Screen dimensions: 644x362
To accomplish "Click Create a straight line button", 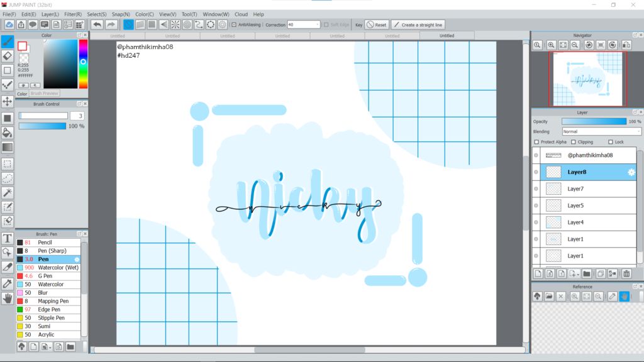I will coord(418,25).
